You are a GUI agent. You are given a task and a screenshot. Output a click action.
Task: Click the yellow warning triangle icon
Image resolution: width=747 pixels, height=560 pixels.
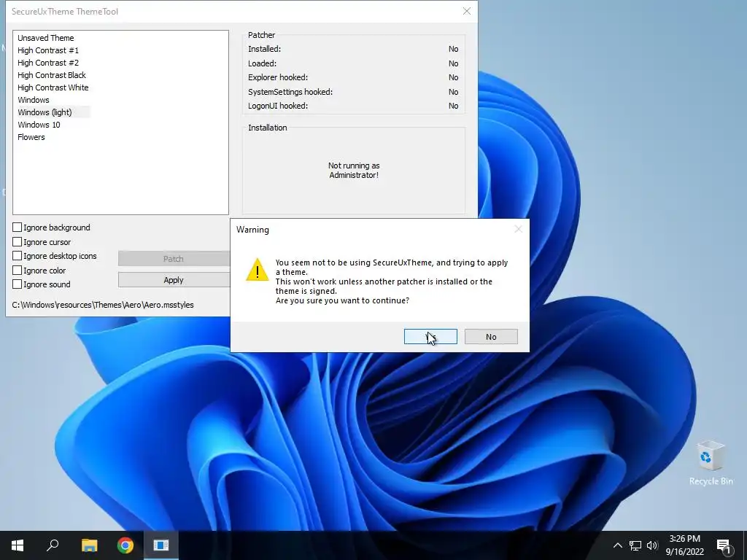258,270
